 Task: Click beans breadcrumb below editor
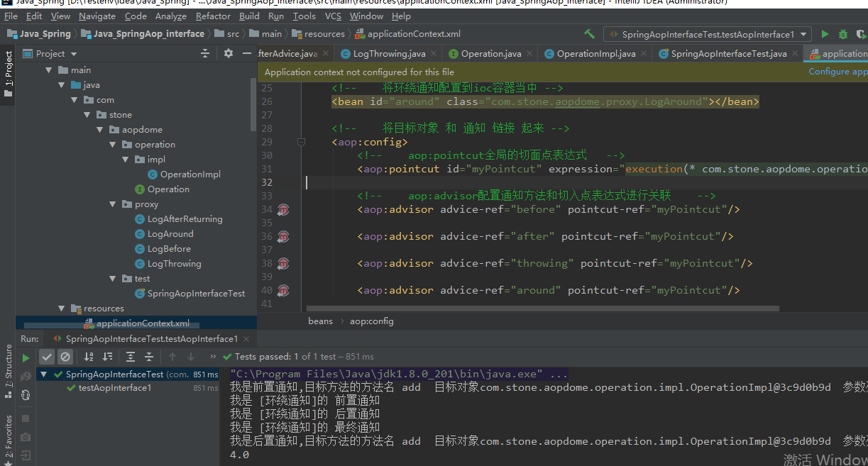pyautogui.click(x=320, y=321)
